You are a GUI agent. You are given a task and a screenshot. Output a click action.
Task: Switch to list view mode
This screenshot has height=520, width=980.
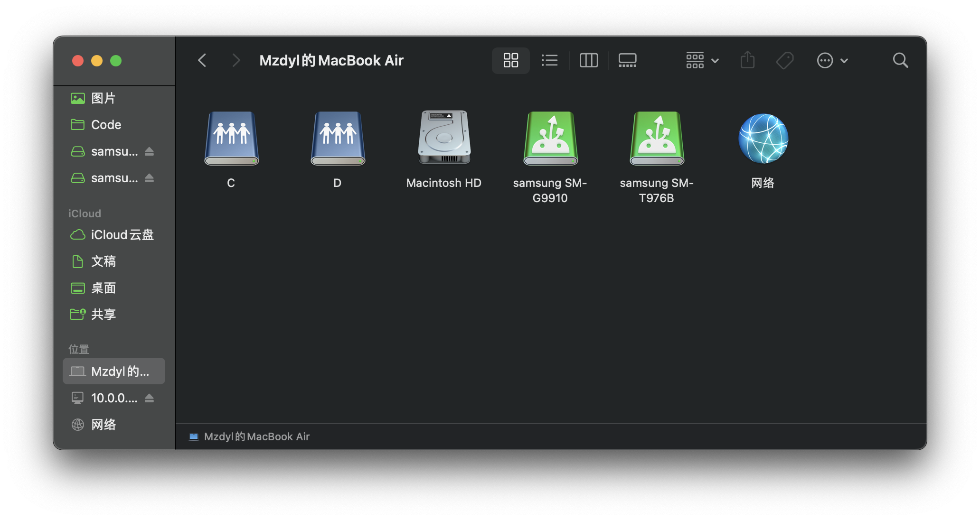[x=549, y=60]
